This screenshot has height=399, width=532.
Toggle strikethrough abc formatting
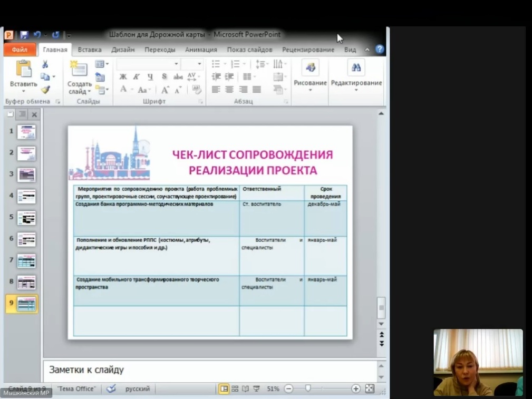click(x=178, y=76)
